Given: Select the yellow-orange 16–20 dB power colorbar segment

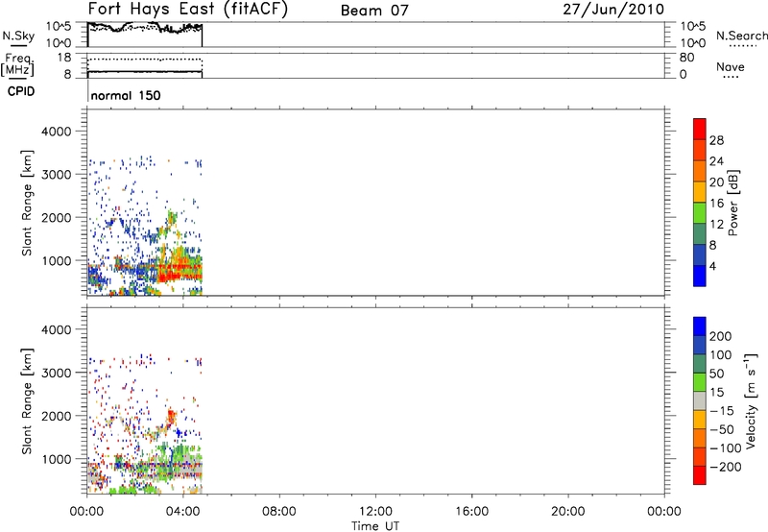Looking at the screenshot, I should pyautogui.click(x=700, y=191).
